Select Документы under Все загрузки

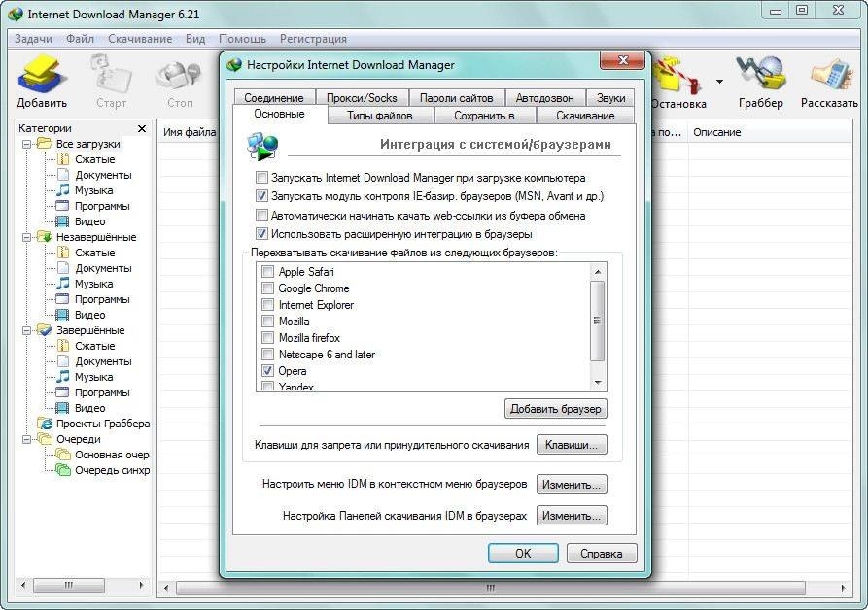pos(94,175)
